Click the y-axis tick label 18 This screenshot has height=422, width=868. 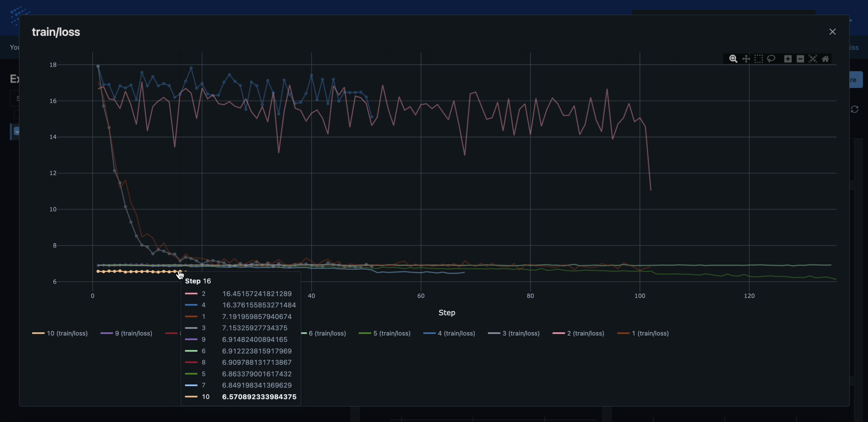(x=53, y=65)
